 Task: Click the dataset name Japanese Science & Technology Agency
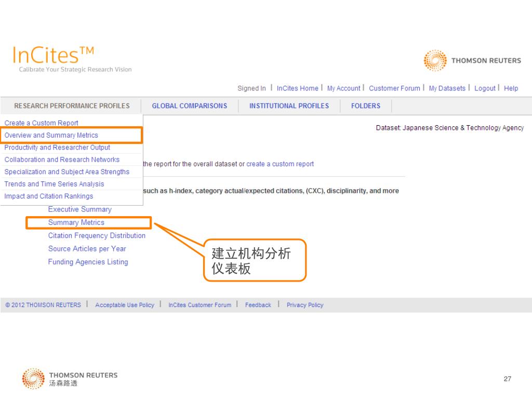click(463, 128)
